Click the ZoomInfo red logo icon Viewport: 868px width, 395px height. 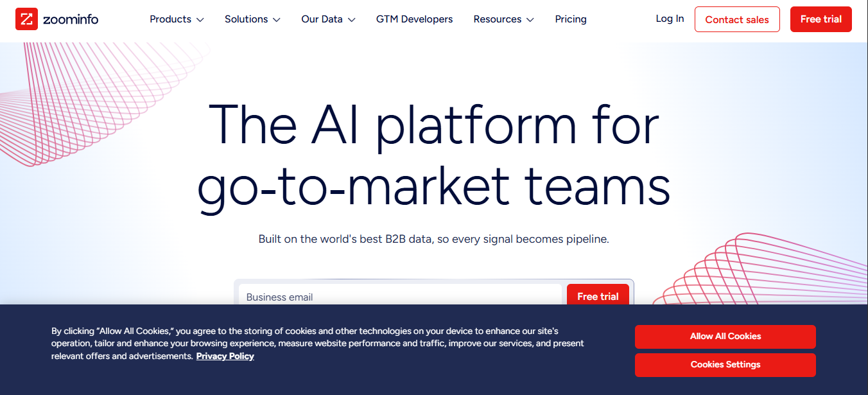[26, 19]
